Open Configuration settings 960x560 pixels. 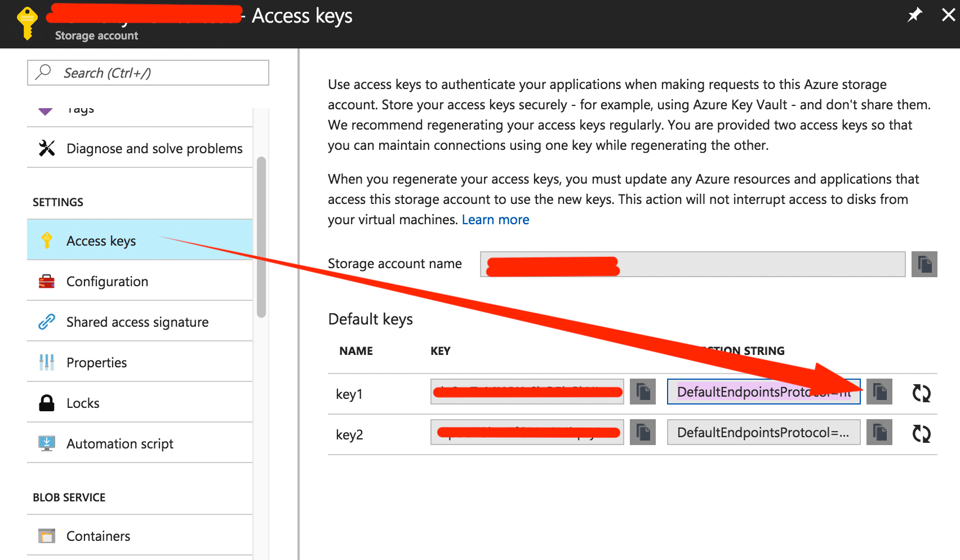tap(140, 281)
